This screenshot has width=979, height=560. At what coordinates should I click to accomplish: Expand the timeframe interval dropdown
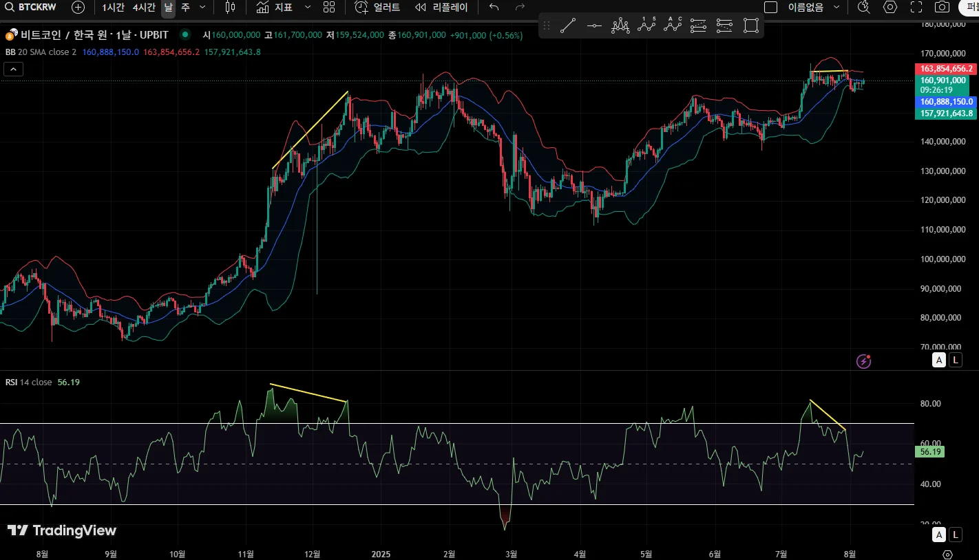202,8
